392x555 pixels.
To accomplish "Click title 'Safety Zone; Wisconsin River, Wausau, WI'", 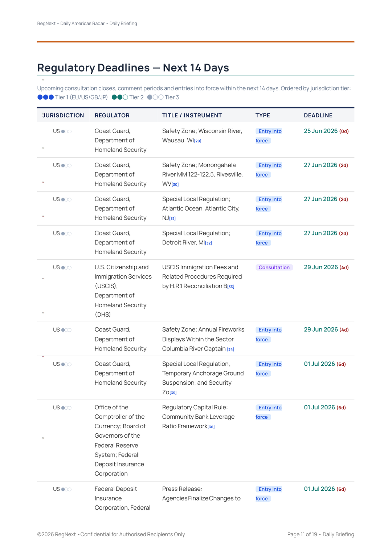I will pyautogui.click(x=202, y=136).
